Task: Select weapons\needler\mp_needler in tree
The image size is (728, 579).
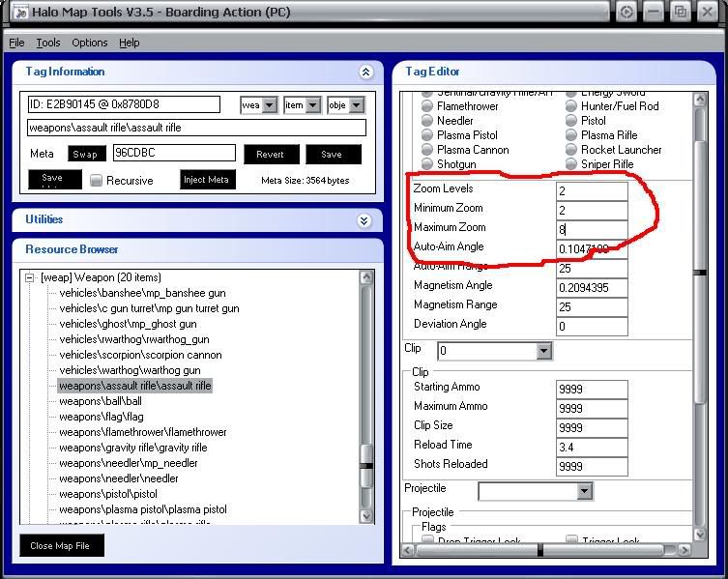Action: tap(129, 463)
